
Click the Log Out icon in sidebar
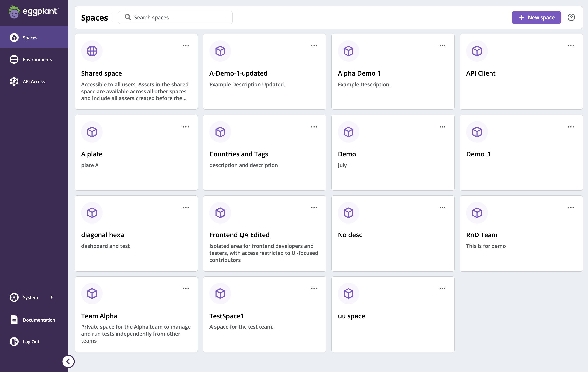(x=14, y=341)
